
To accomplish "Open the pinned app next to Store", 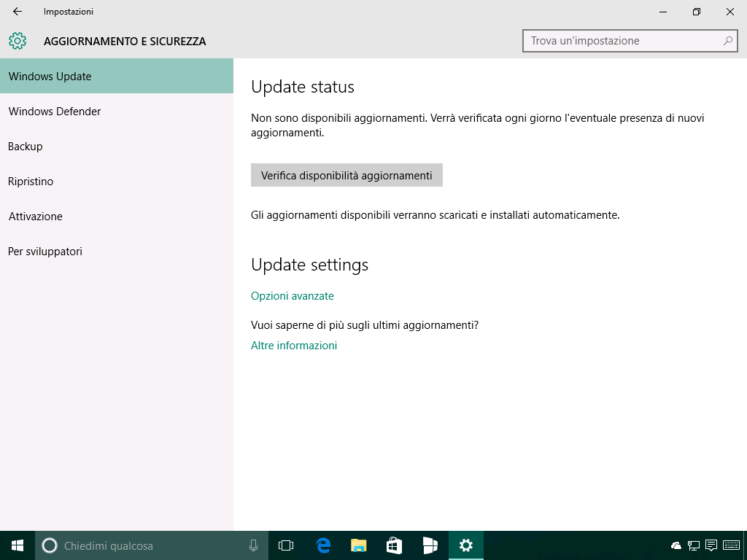I will pos(430,545).
